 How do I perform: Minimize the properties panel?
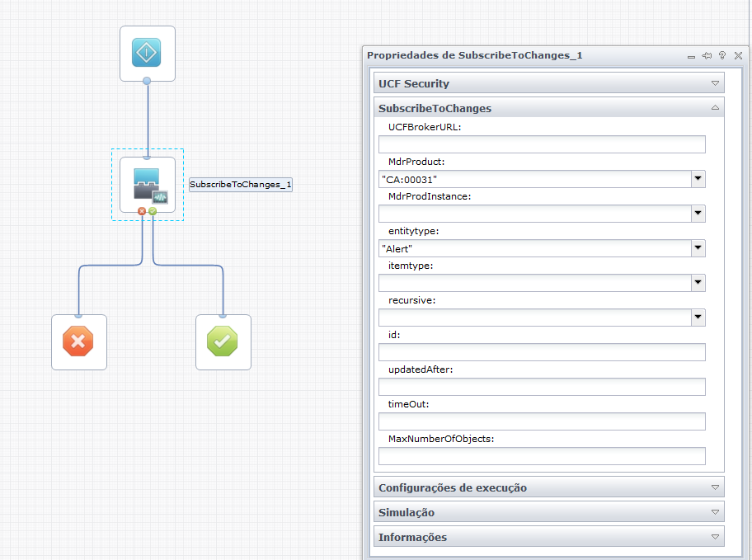pos(691,56)
